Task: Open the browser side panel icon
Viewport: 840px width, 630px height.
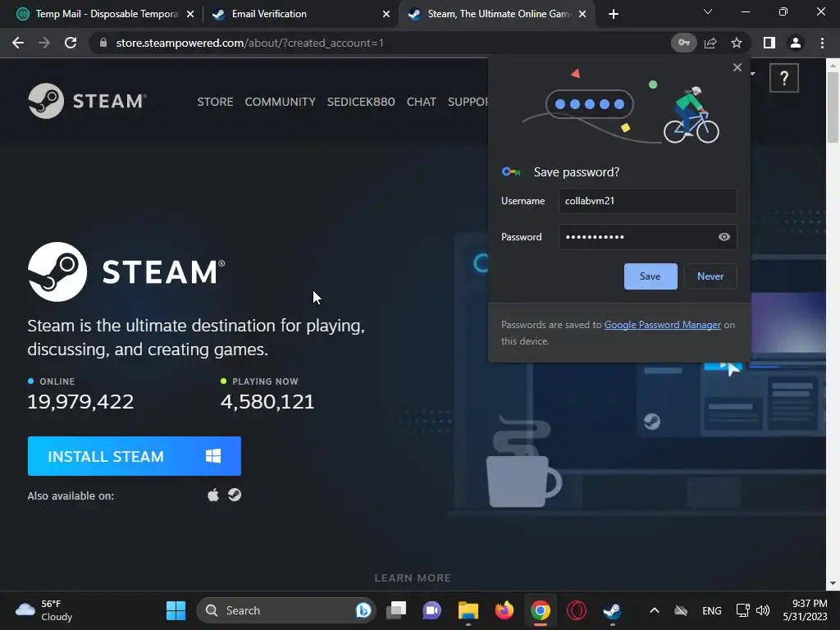Action: click(769, 43)
